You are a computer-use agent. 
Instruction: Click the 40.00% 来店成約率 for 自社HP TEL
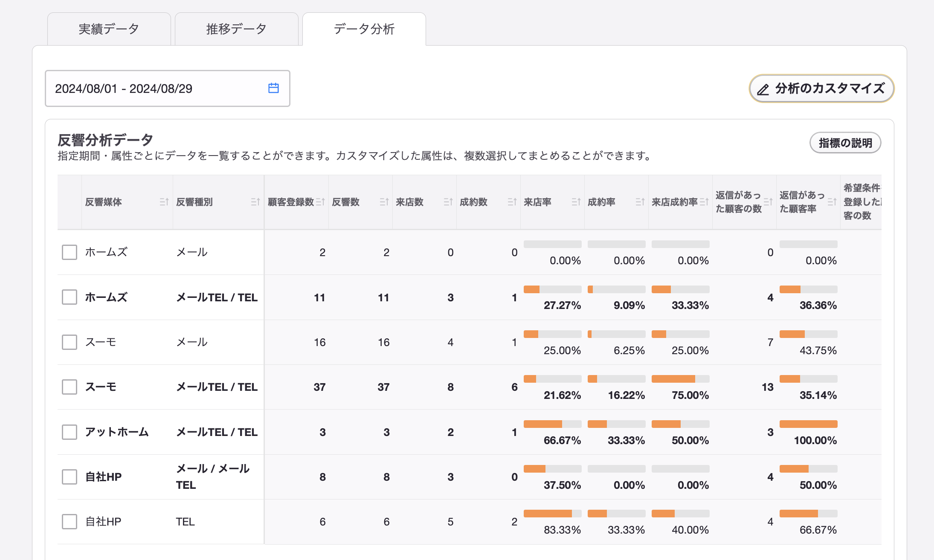(x=690, y=530)
